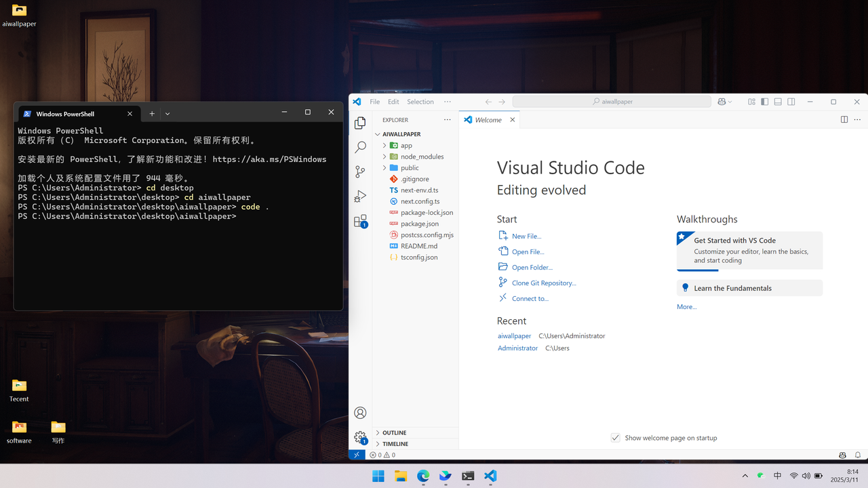Open Copilot status icon in status bar
Screen dimensions: 868x488
pyautogui.click(x=843, y=455)
